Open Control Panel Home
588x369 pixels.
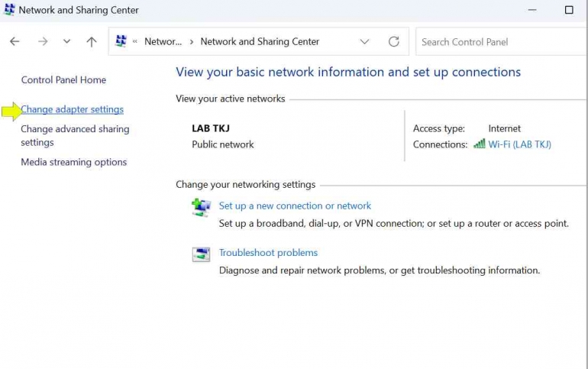pyautogui.click(x=63, y=80)
